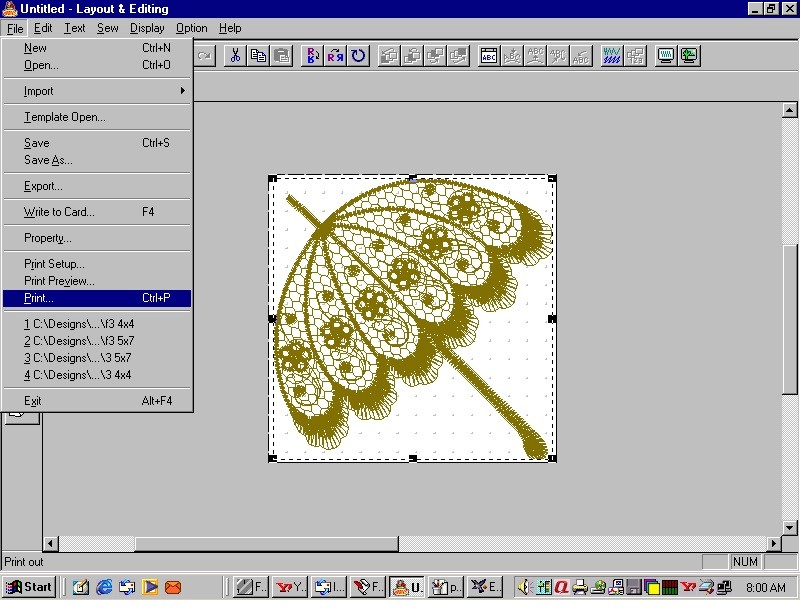
Task: Click the fourth grayed sewing order icon
Action: click(x=458, y=56)
